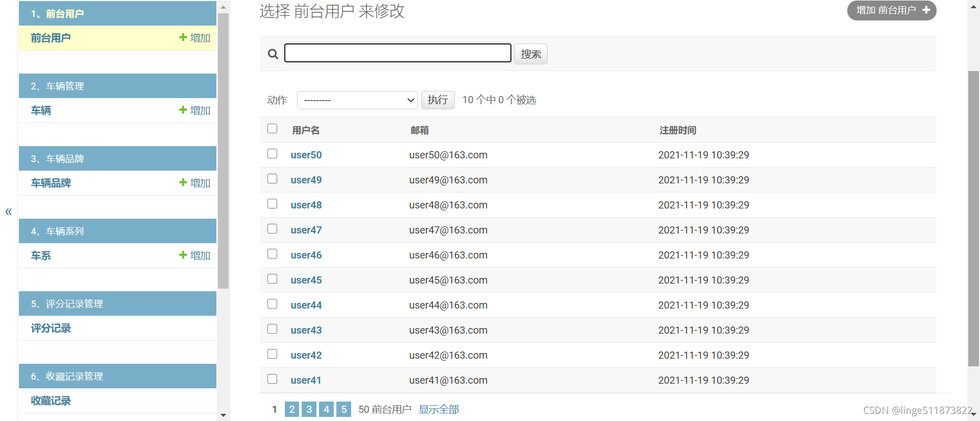This screenshot has height=421, width=980.
Task: Sort by the 注册时间 column header
Action: coord(678,130)
